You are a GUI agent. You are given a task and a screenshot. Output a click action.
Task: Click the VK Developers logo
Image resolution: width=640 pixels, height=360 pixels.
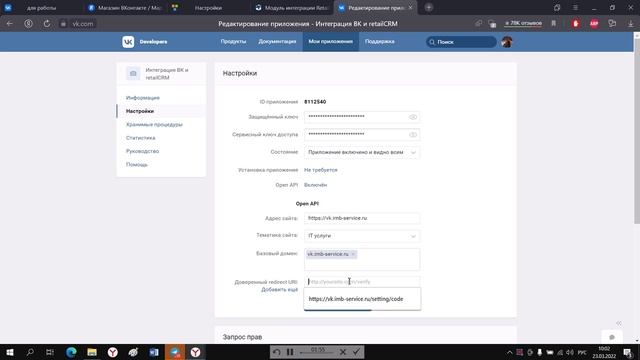144,42
